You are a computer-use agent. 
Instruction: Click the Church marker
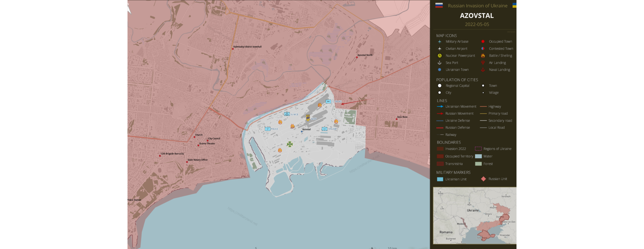pyautogui.click(x=194, y=137)
